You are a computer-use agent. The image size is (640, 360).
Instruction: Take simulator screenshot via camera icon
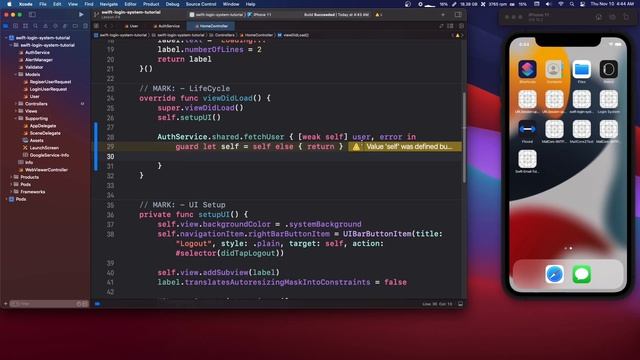[612, 17]
